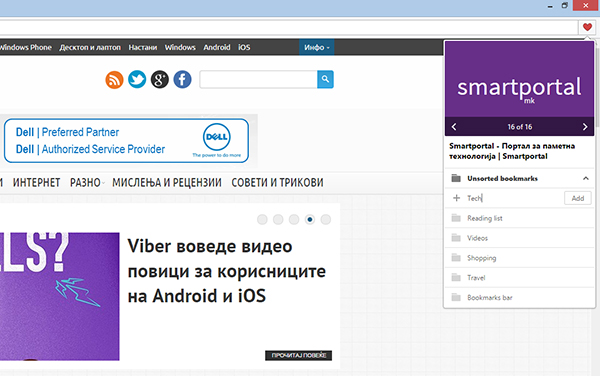Open the Google Plus icon

pyautogui.click(x=160, y=80)
